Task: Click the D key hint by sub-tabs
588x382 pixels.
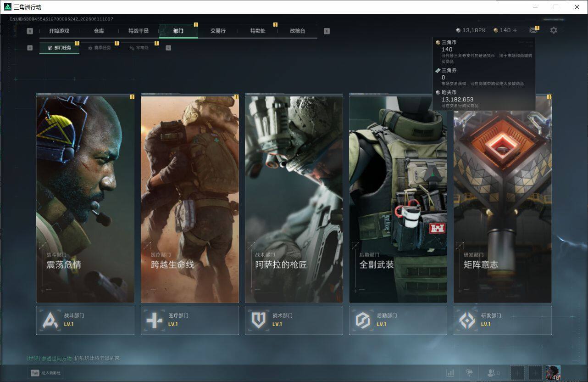Action: pos(168,48)
